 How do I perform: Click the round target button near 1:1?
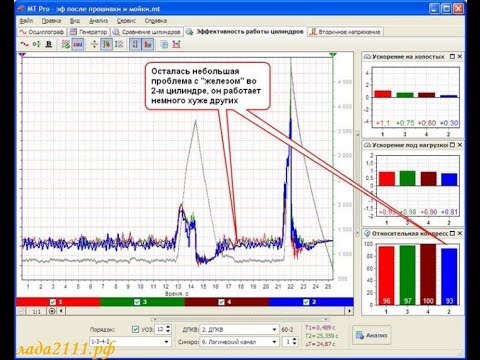point(52,311)
